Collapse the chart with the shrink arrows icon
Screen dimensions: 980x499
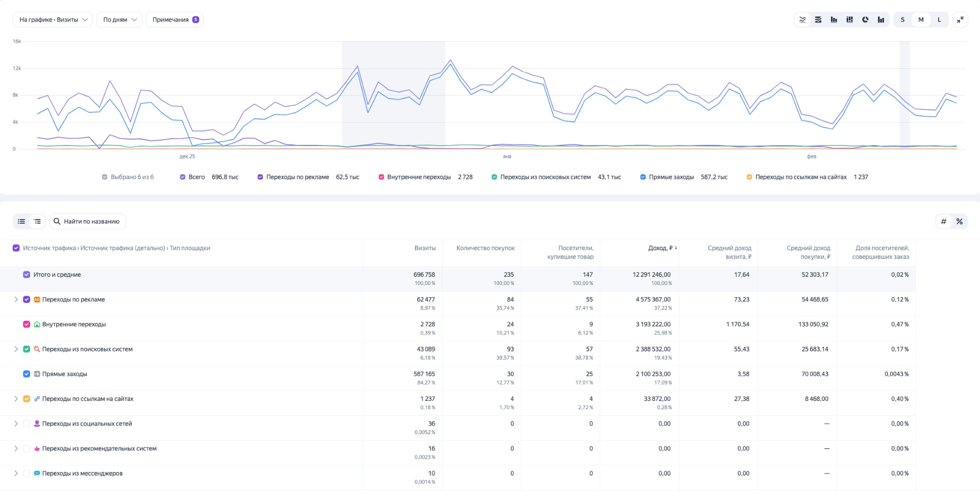pyautogui.click(x=960, y=20)
